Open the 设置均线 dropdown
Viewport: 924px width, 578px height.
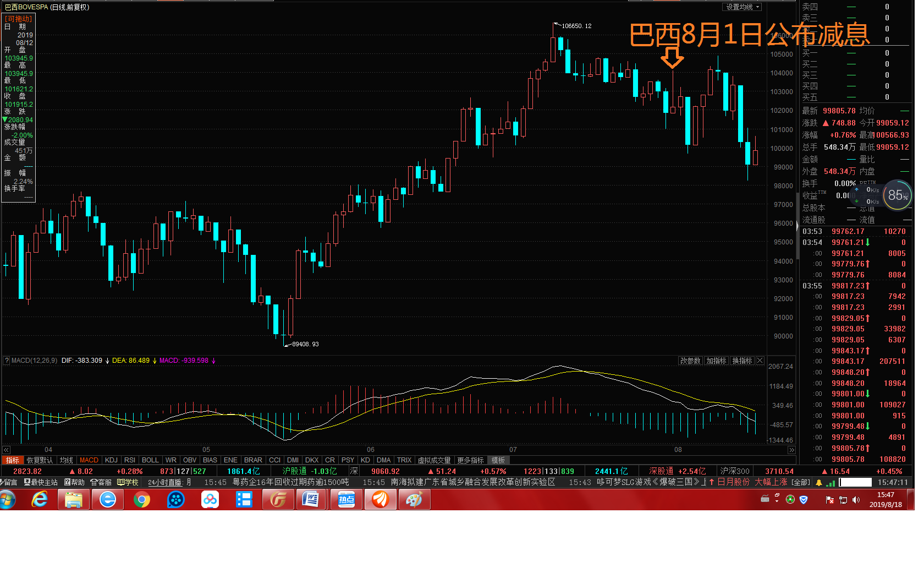click(741, 7)
